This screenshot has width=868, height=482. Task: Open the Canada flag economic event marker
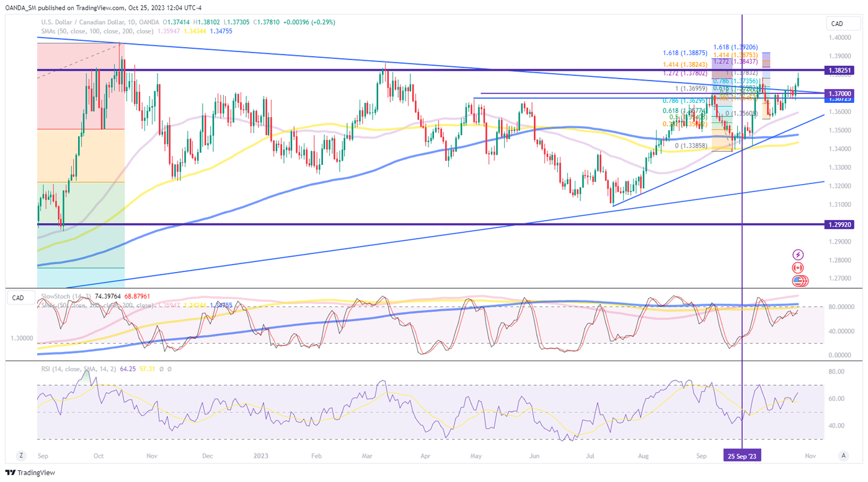799,268
